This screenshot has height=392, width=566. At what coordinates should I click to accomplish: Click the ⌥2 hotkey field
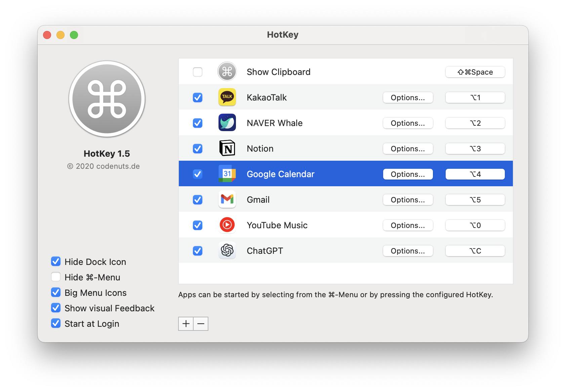(475, 123)
